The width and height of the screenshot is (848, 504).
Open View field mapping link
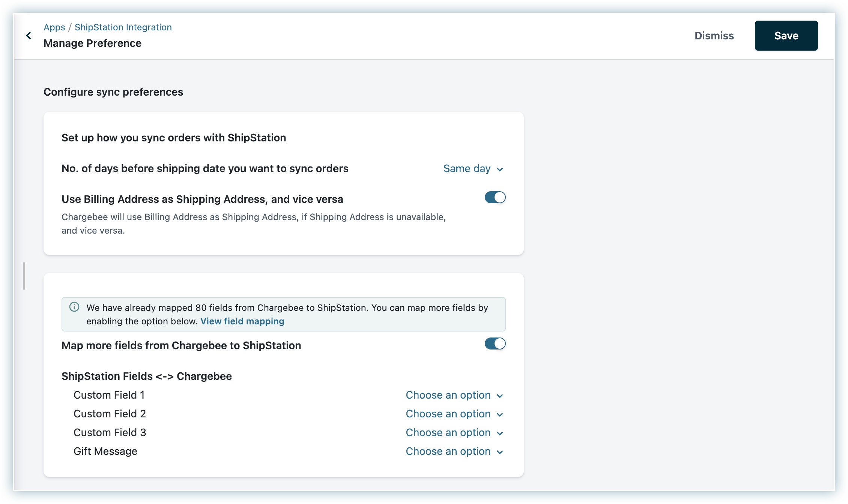tap(242, 321)
